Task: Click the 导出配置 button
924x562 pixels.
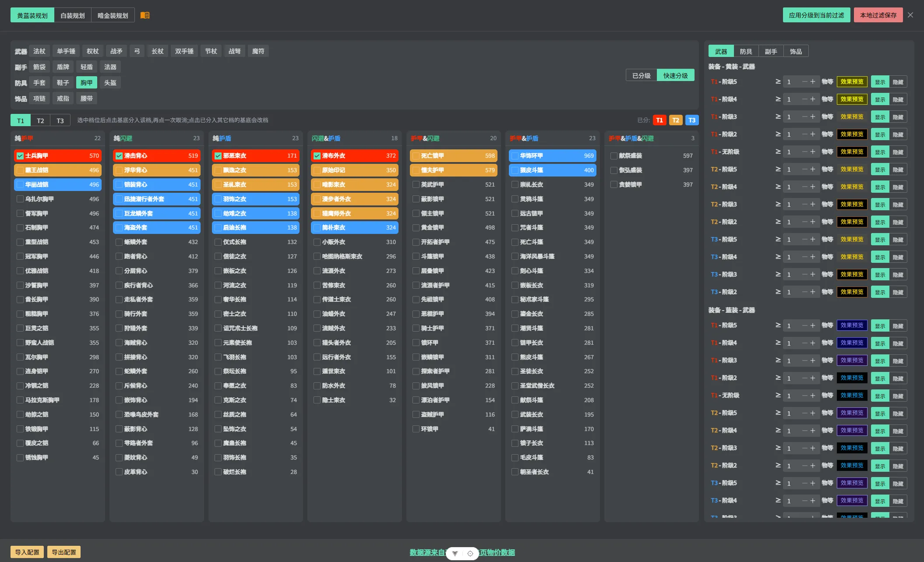Action: click(64, 552)
